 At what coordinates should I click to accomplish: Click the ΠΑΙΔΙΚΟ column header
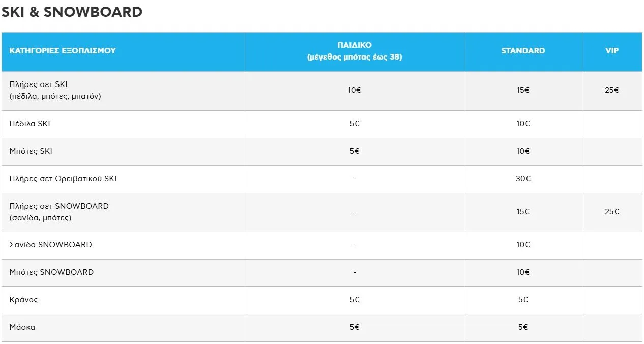pos(354,51)
